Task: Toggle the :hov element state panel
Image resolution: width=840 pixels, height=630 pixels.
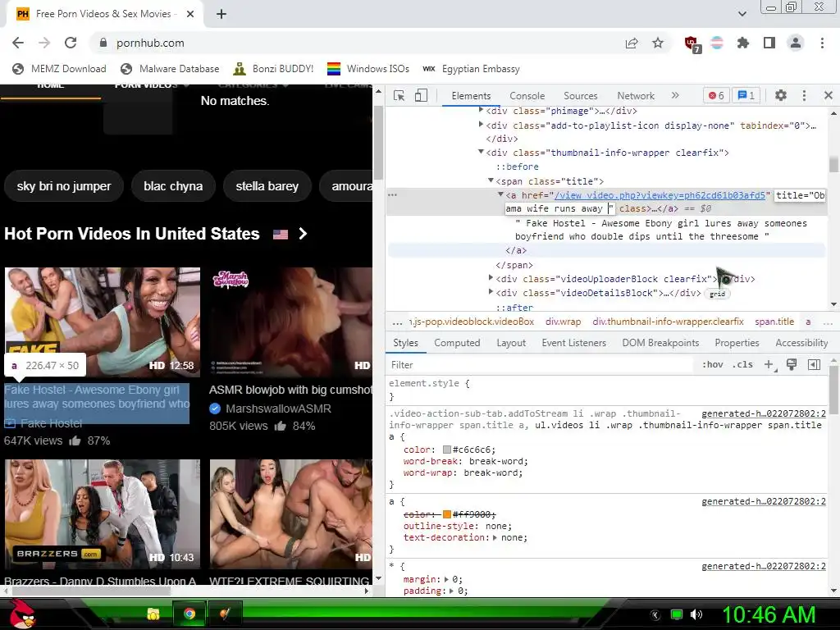Action: tap(713, 365)
